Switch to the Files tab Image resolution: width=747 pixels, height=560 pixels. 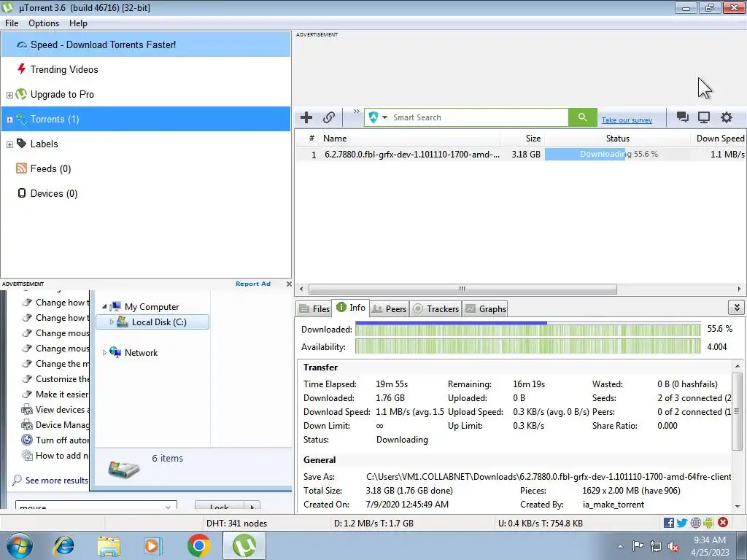(x=314, y=308)
